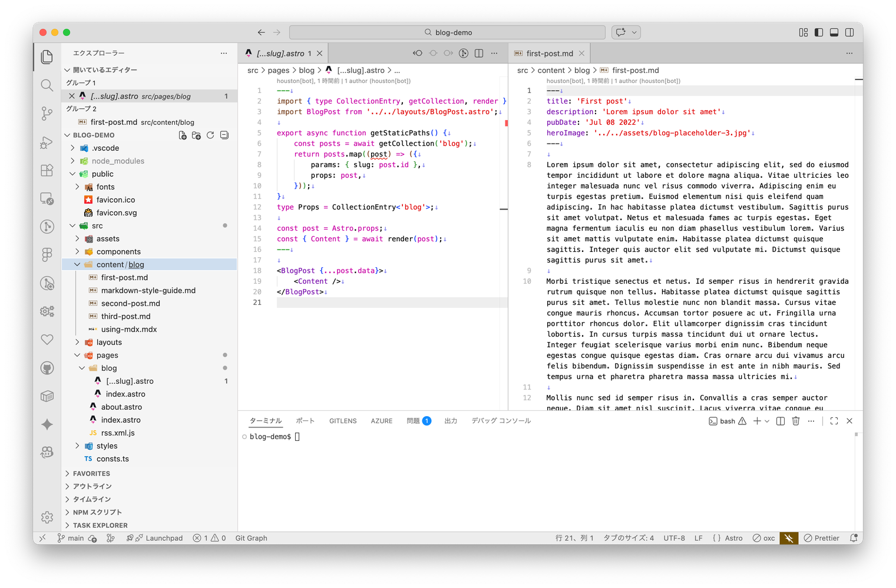Click Prettier in the status bar
The width and height of the screenshot is (896, 588).
coord(822,538)
